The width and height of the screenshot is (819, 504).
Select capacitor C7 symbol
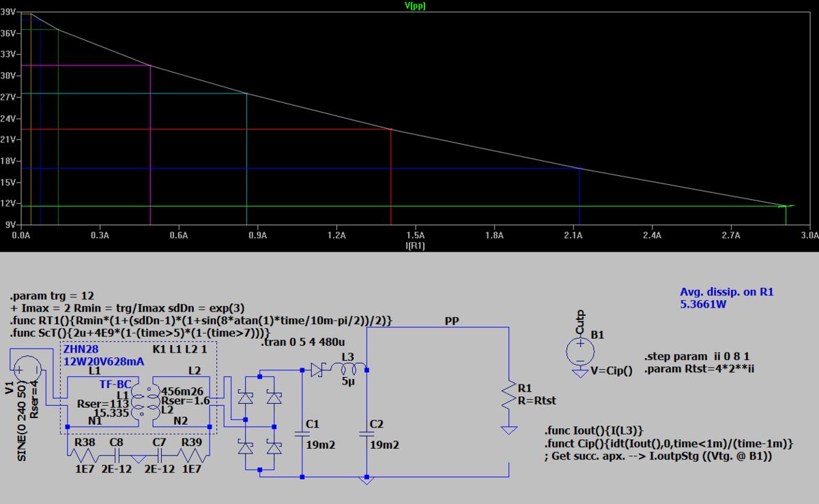coord(160,453)
